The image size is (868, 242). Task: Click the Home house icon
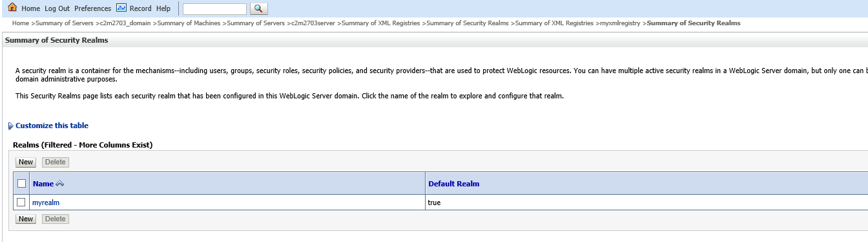[x=12, y=8]
